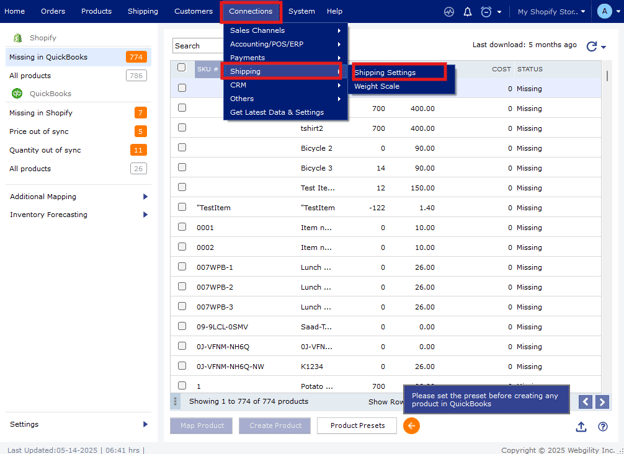Open the scheduler alarm clock icon
The height and width of the screenshot is (454, 624).
(x=486, y=12)
